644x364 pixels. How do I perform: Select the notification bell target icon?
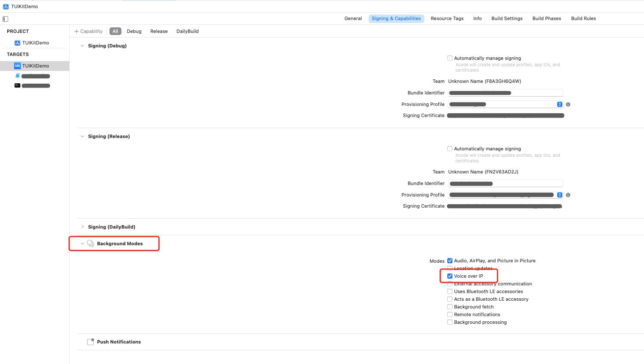(x=18, y=76)
